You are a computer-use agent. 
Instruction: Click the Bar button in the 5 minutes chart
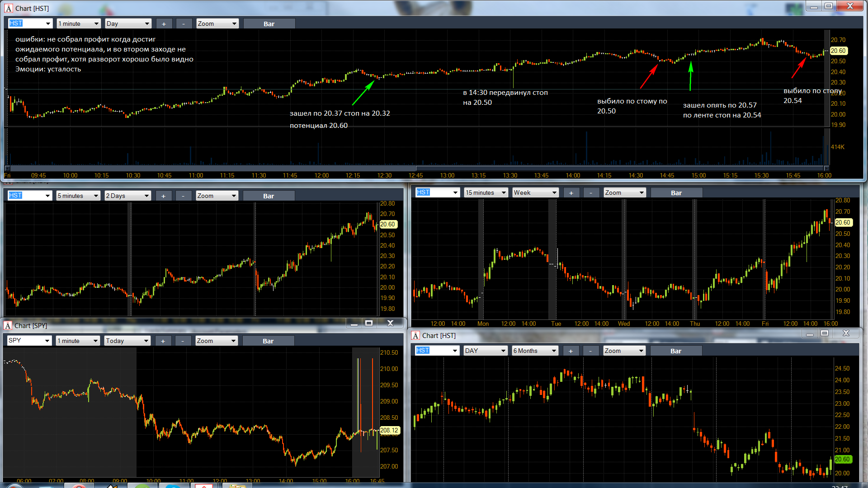(x=269, y=196)
